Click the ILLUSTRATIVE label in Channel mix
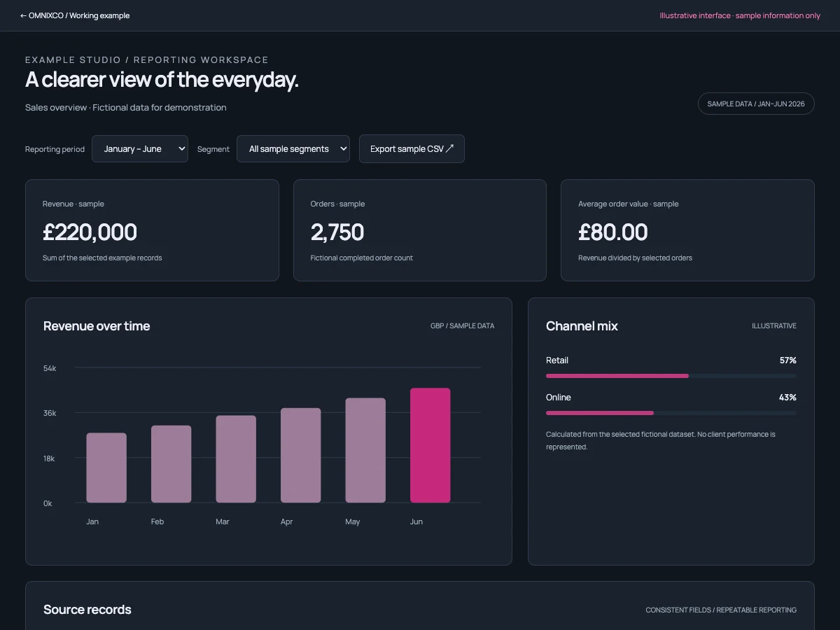 [x=774, y=326]
